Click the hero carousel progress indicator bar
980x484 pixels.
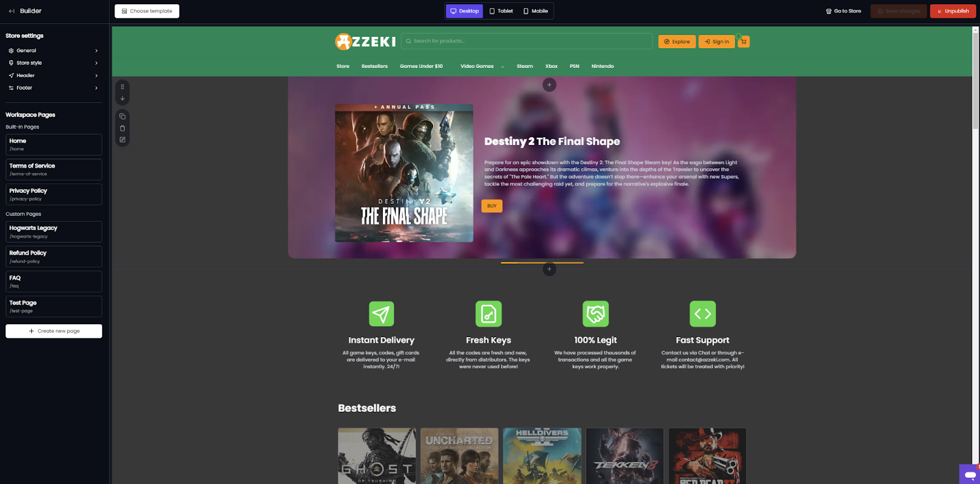click(x=542, y=262)
